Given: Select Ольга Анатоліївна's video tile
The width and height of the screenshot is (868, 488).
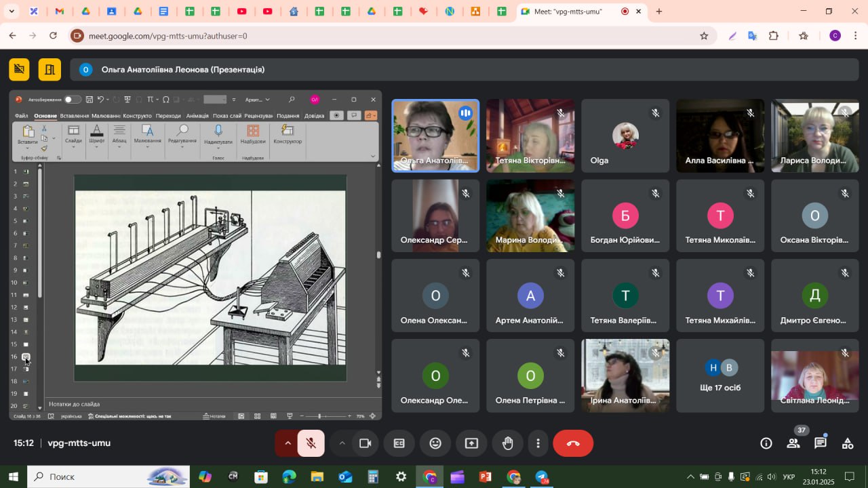Looking at the screenshot, I should 435,136.
